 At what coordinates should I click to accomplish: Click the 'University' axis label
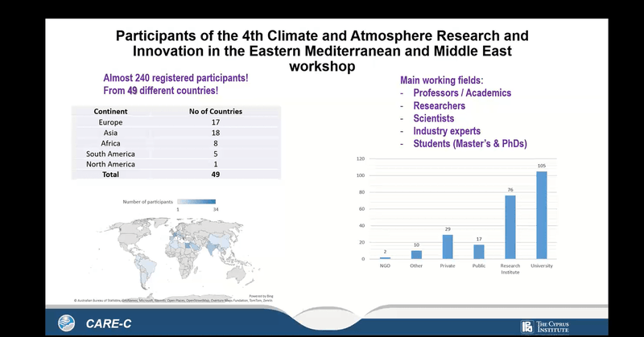tap(542, 266)
